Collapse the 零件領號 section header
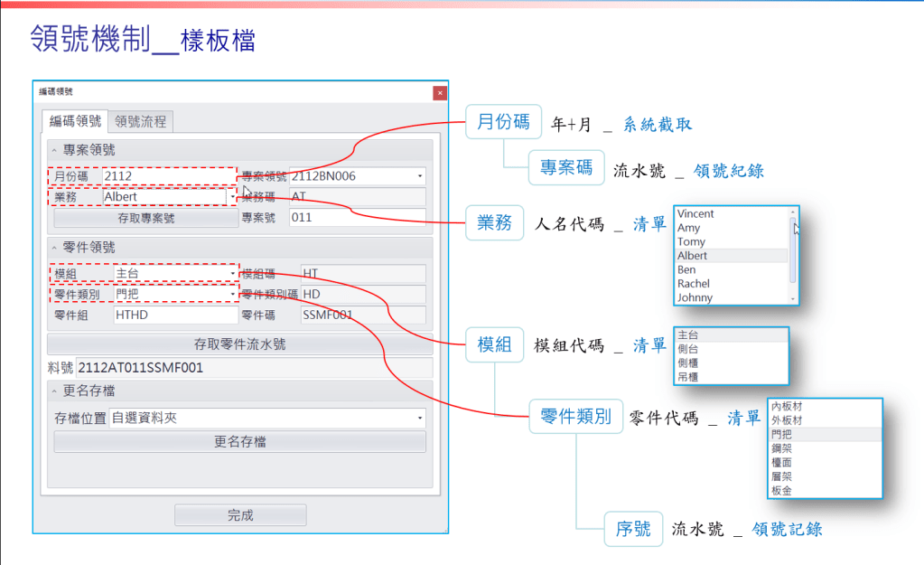This screenshot has width=924, height=565. point(53,248)
